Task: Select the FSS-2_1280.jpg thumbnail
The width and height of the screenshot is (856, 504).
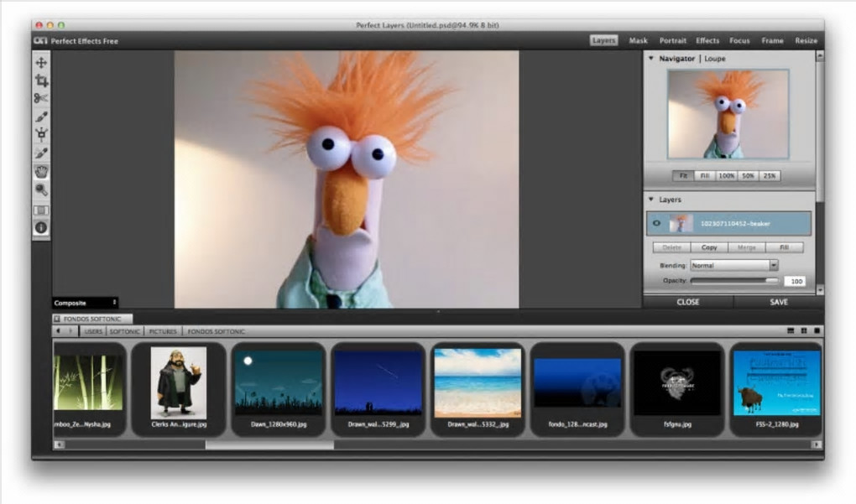Action: click(x=776, y=388)
